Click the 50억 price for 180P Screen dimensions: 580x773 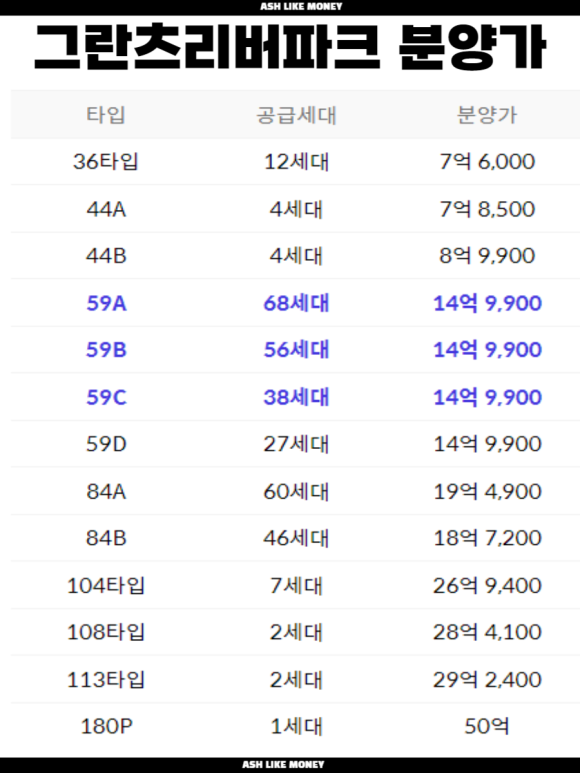click(x=487, y=726)
